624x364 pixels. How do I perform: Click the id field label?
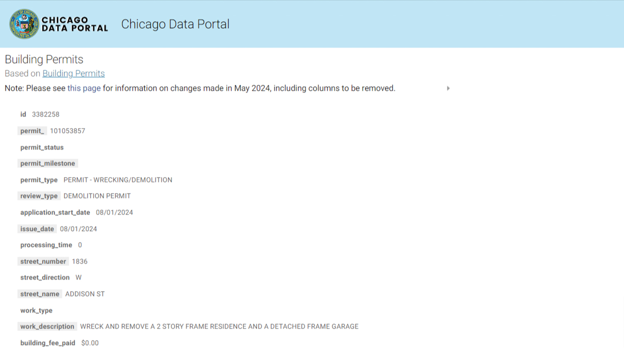pyautogui.click(x=23, y=114)
